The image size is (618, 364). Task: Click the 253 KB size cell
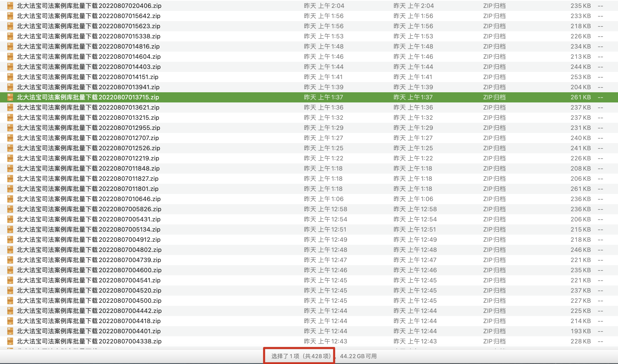tap(580, 77)
